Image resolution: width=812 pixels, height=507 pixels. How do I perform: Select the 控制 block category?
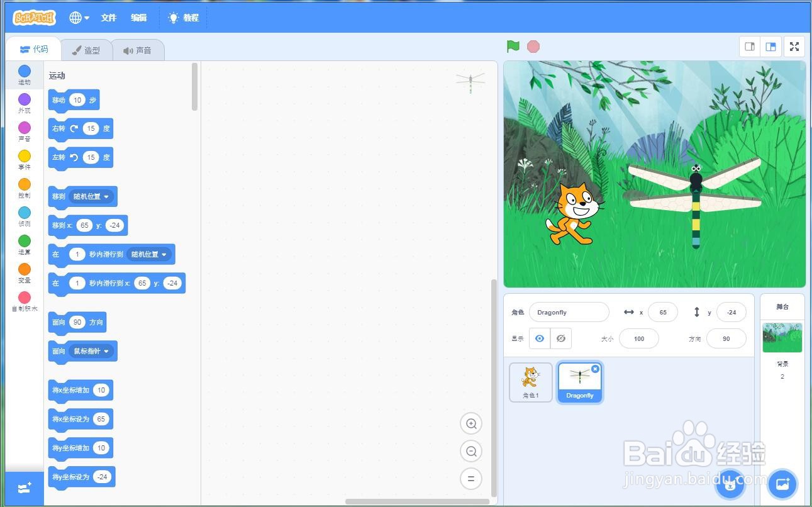click(x=24, y=188)
